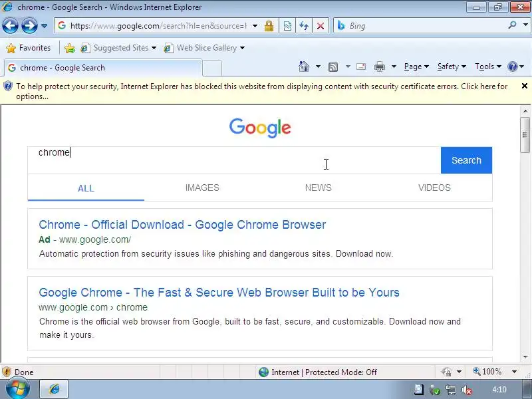Click the green shield security tray icon
Screen dimensions: 532x399
coord(435,390)
